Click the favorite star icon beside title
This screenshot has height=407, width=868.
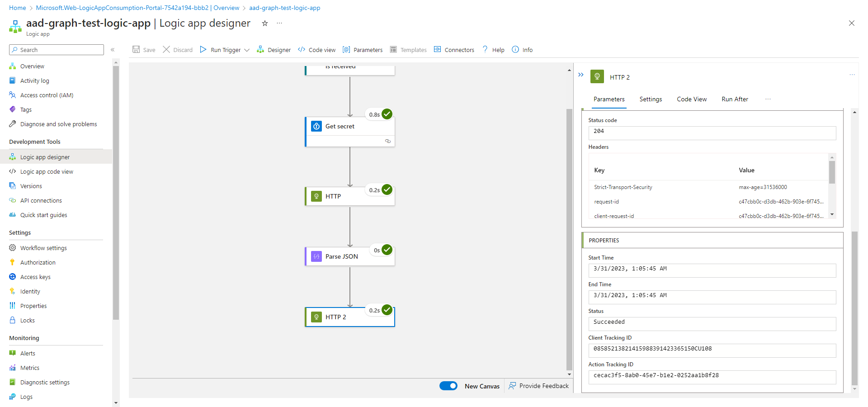(x=265, y=24)
